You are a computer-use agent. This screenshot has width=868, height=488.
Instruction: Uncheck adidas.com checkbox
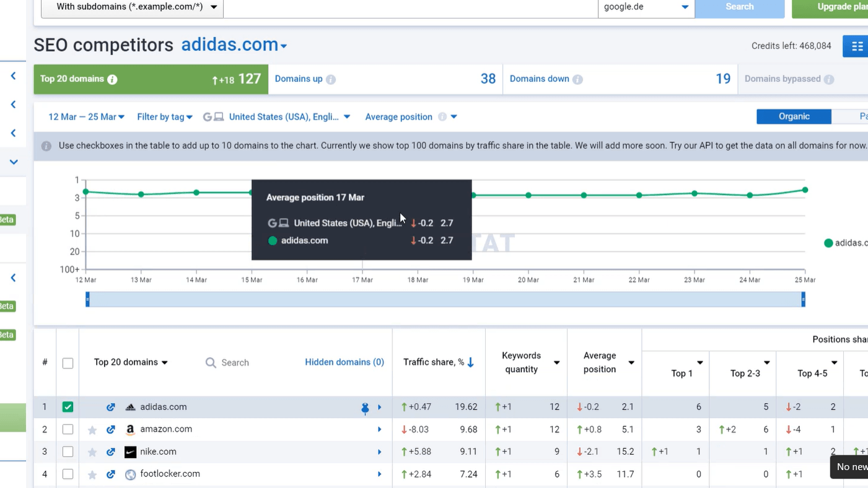pos(68,407)
